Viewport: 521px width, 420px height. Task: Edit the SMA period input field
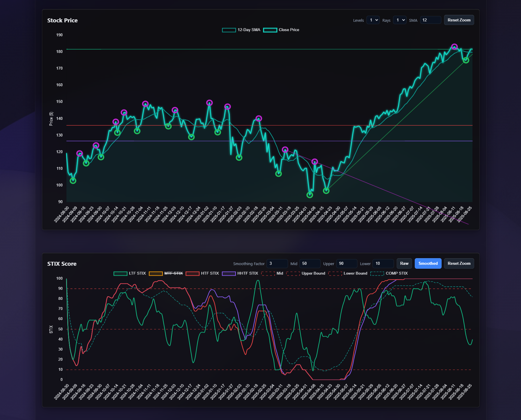430,20
